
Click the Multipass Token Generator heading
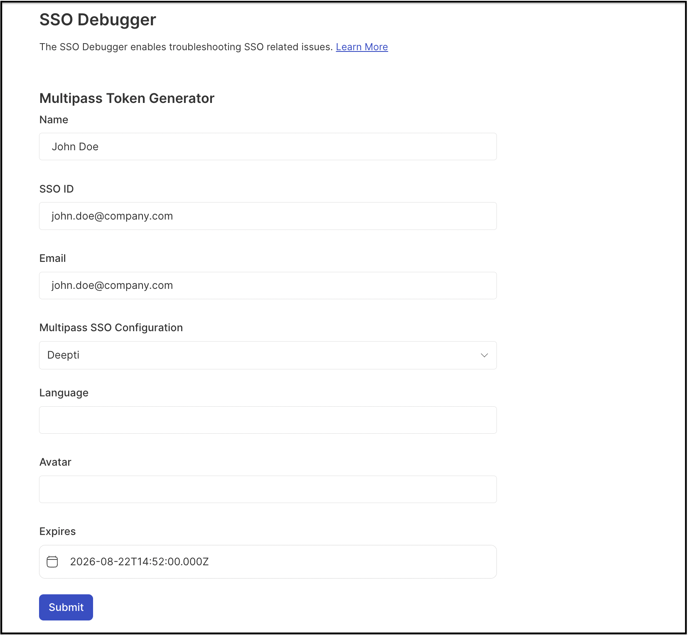pos(127,98)
